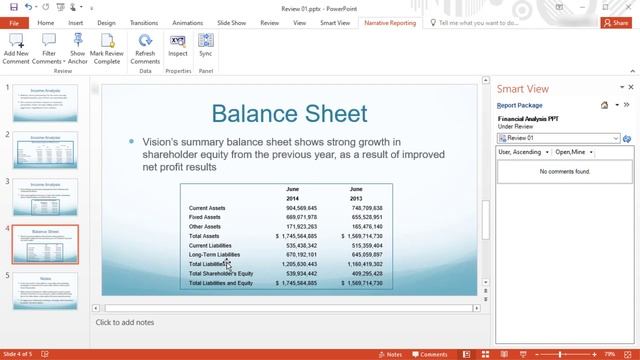Select slide 2 thumbnail
The width and height of the screenshot is (640, 360).
tap(45, 150)
